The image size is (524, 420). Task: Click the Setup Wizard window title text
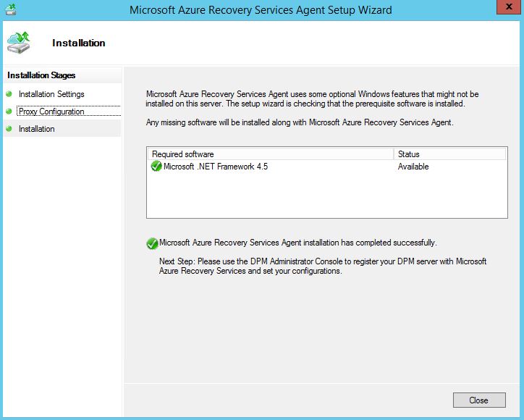coord(261,9)
